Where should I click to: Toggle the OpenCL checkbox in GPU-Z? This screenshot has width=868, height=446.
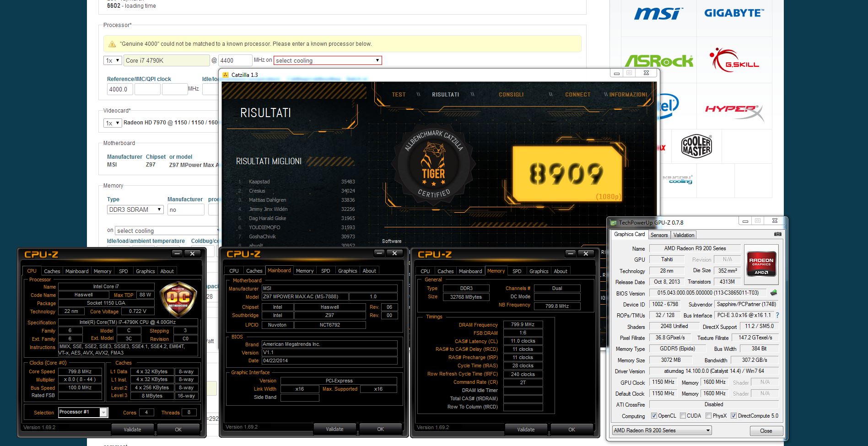tap(654, 416)
